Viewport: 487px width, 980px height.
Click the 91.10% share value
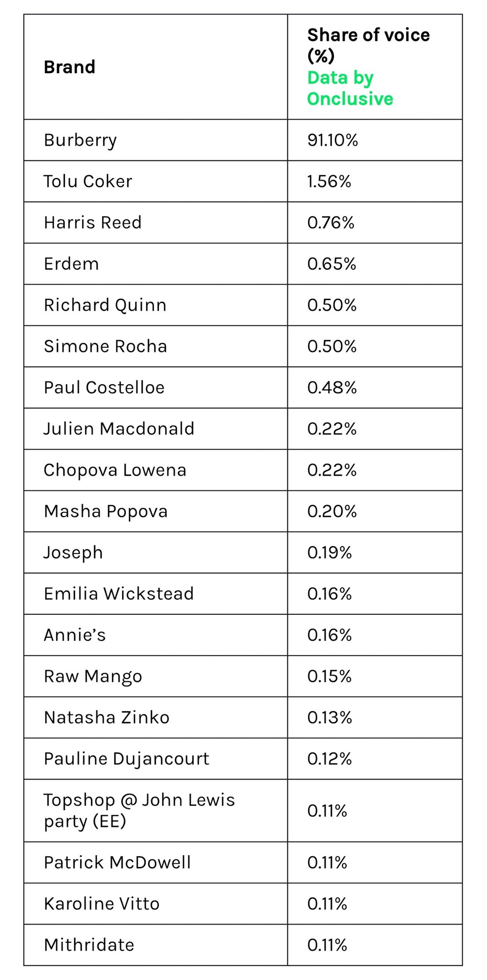coord(332,140)
